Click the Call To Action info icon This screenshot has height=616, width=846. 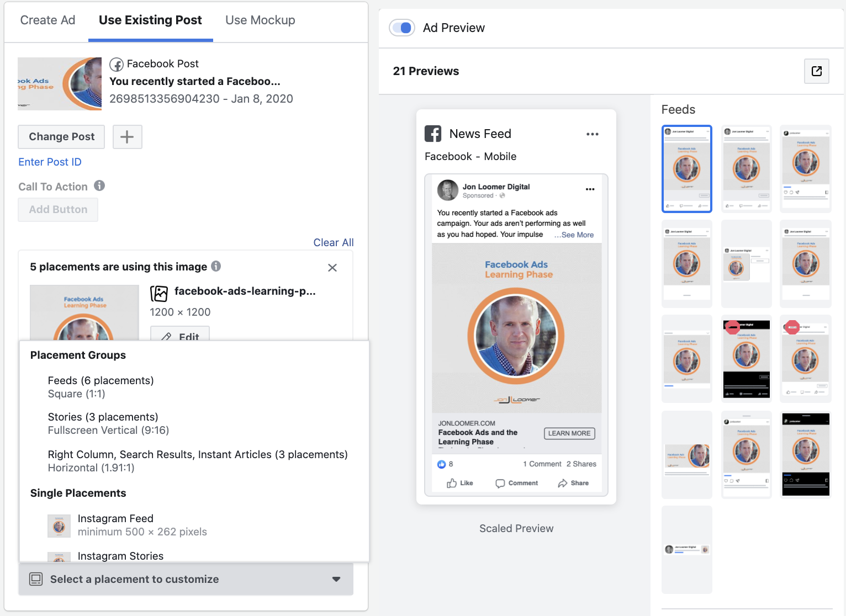tap(99, 186)
